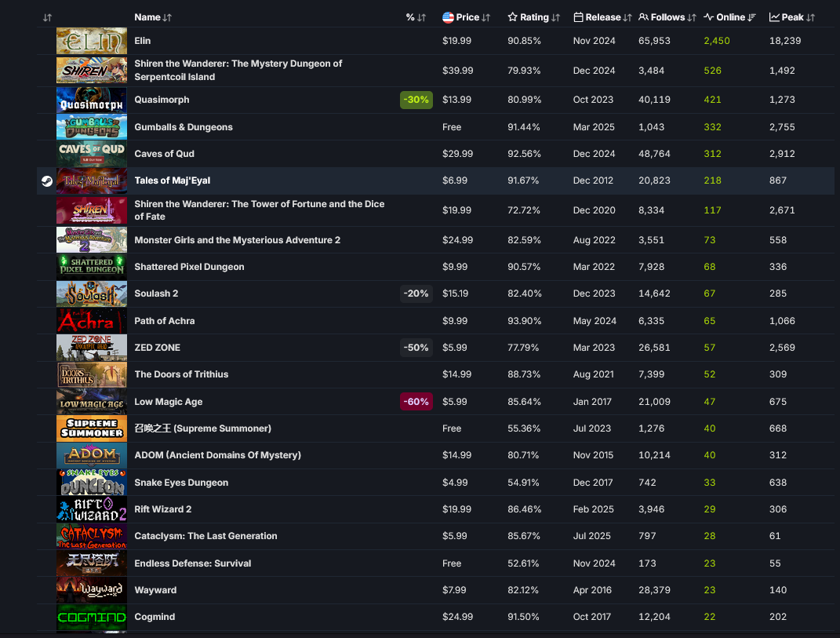Open Supreme Summoner title link
The image size is (840, 638).
click(202, 428)
